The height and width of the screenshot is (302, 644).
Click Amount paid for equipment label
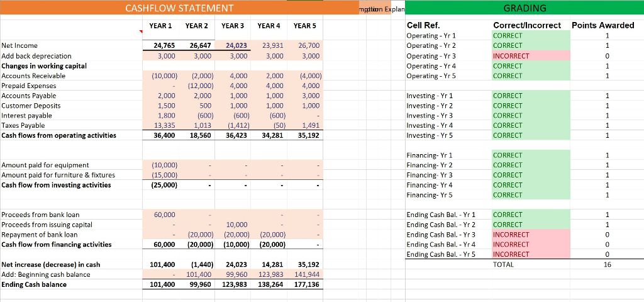click(45, 165)
